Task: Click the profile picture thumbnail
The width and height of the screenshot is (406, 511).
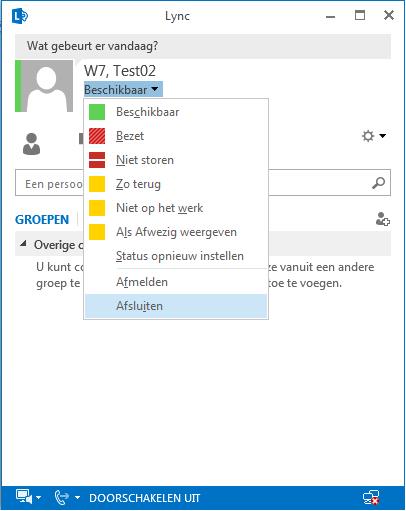Action: pyautogui.click(x=44, y=86)
